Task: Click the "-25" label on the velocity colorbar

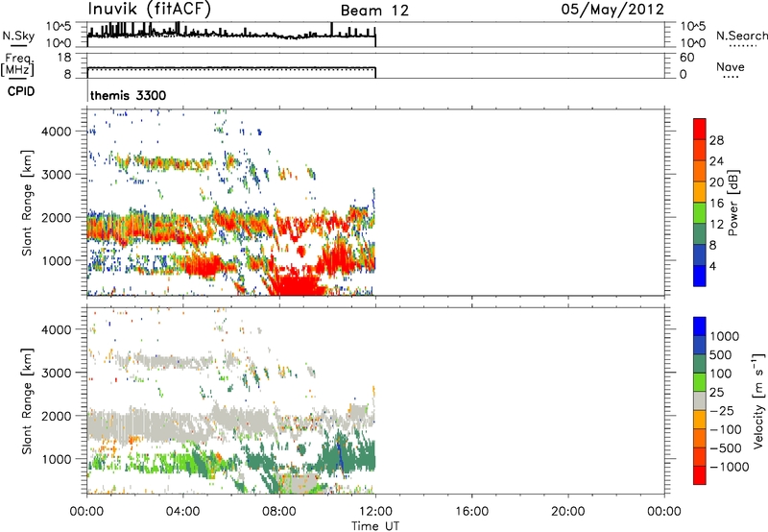Action: (722, 411)
